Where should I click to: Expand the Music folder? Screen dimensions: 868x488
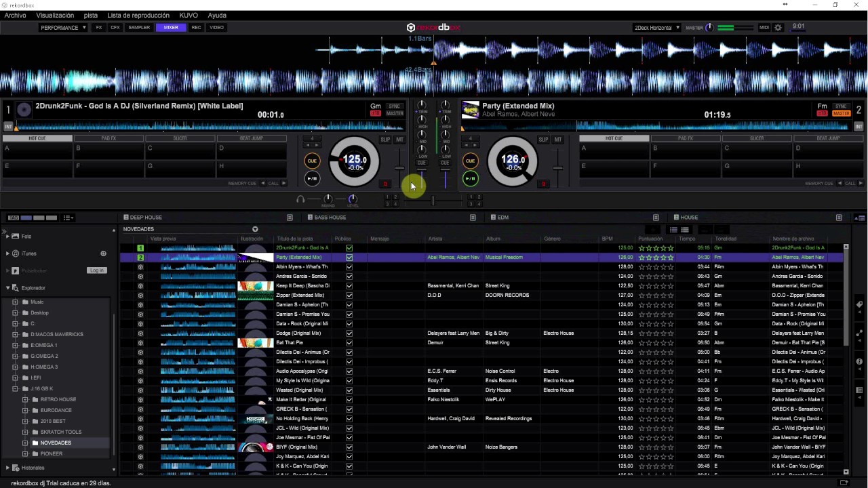tap(15, 302)
